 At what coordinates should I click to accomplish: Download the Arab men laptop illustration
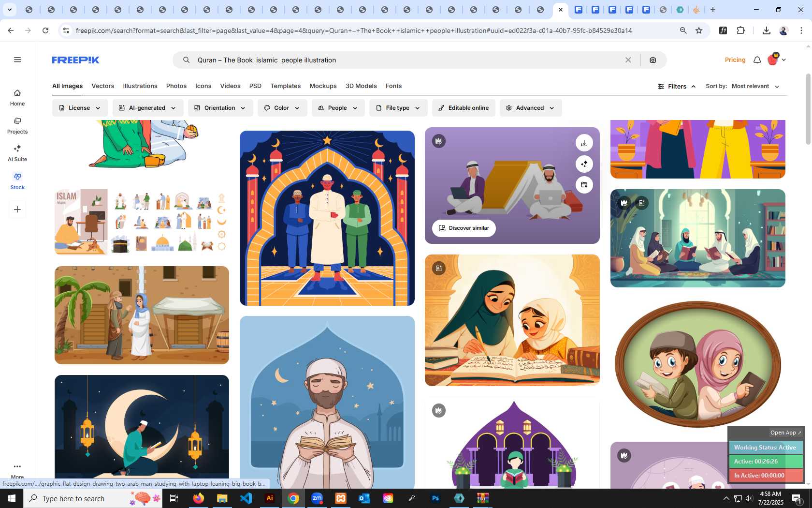point(584,143)
